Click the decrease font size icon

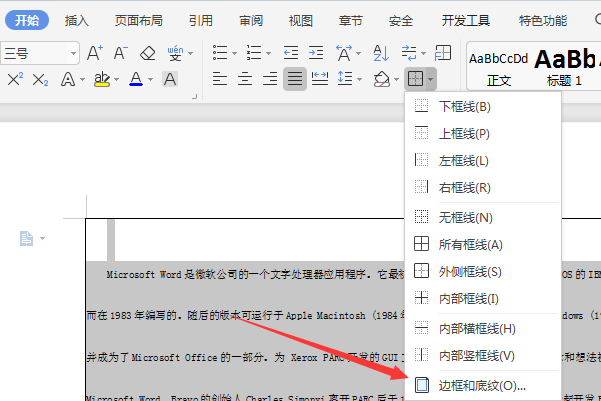tap(120, 53)
